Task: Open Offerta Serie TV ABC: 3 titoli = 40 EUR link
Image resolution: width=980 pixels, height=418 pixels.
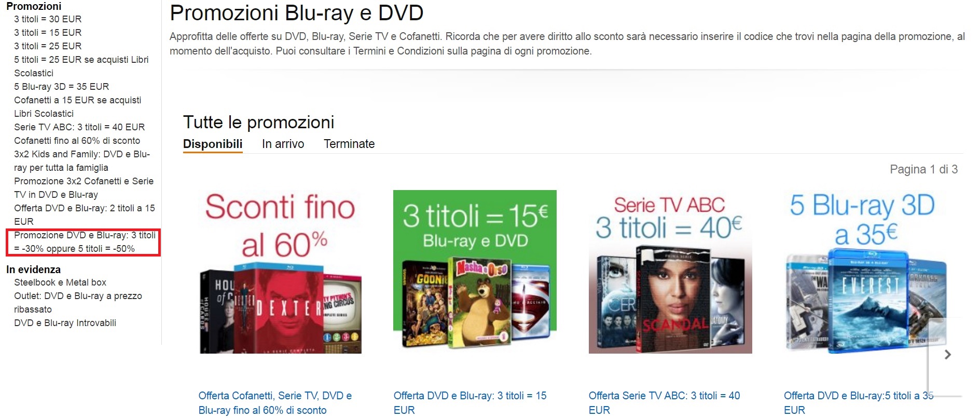Action: click(665, 403)
